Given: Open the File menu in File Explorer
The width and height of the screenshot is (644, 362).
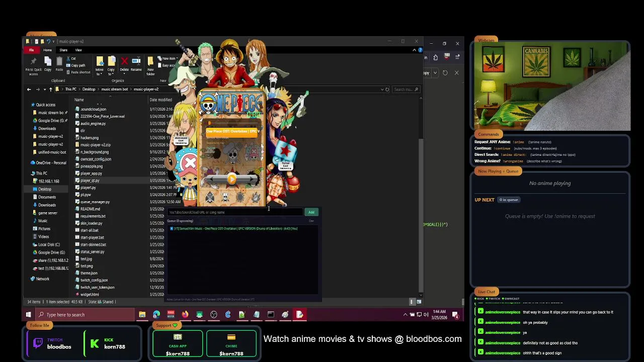Looking at the screenshot, I should point(31,50).
